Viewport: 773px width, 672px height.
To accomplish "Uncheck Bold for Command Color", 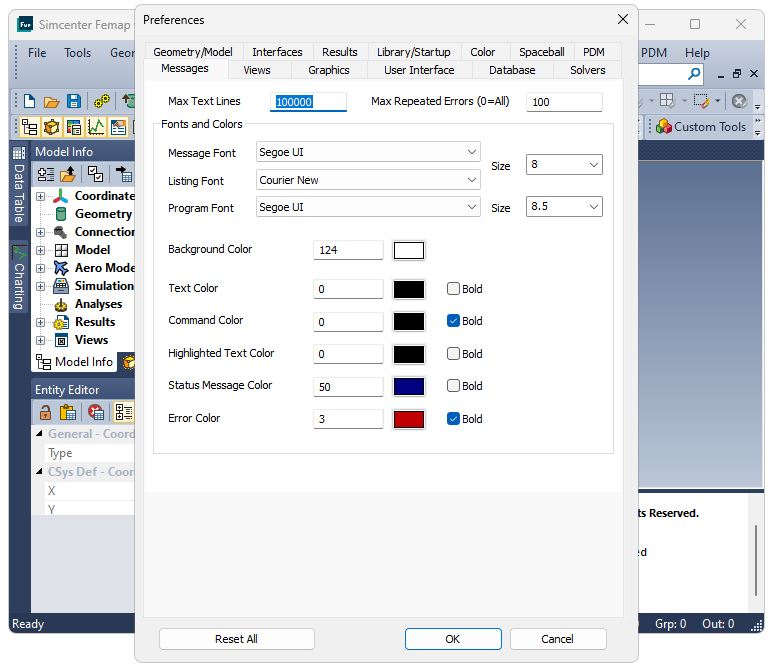I will tap(453, 321).
